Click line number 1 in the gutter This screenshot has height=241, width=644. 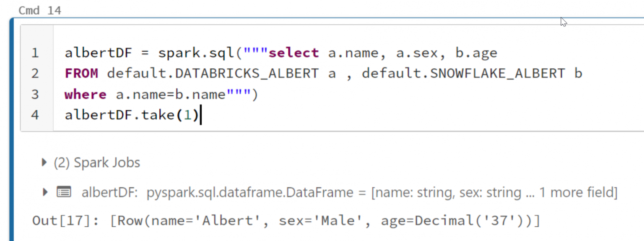click(x=35, y=53)
